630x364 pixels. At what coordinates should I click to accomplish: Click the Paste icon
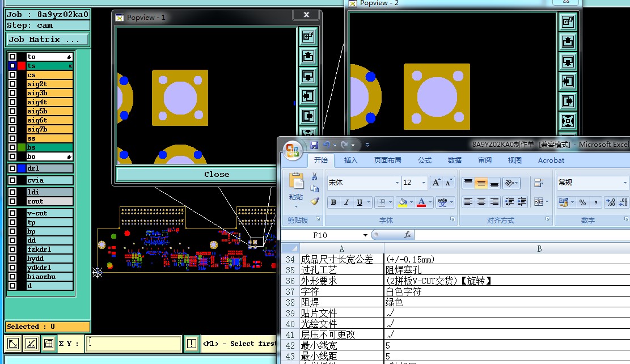pos(296,181)
